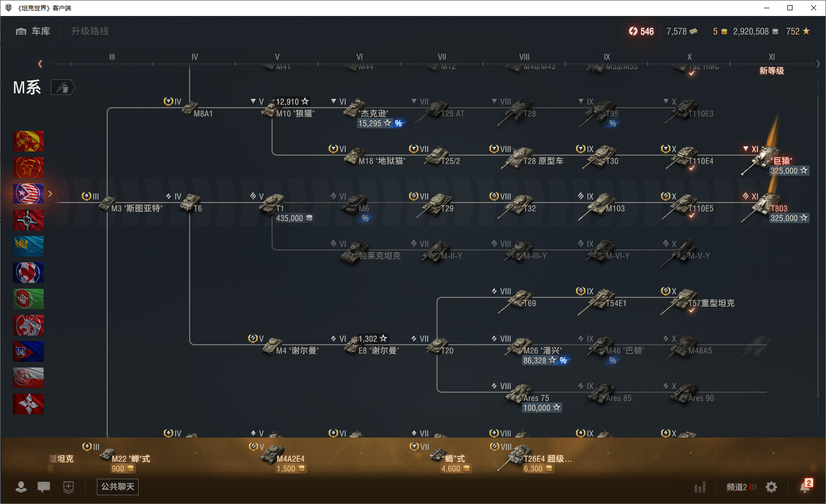
Task: Open the M-III-Y tank node
Action: (x=518, y=251)
